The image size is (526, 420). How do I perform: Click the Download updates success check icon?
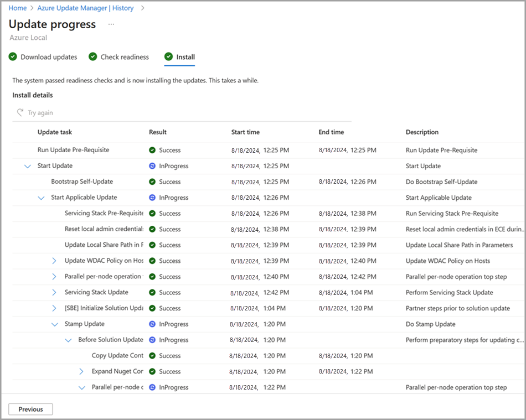click(x=13, y=56)
